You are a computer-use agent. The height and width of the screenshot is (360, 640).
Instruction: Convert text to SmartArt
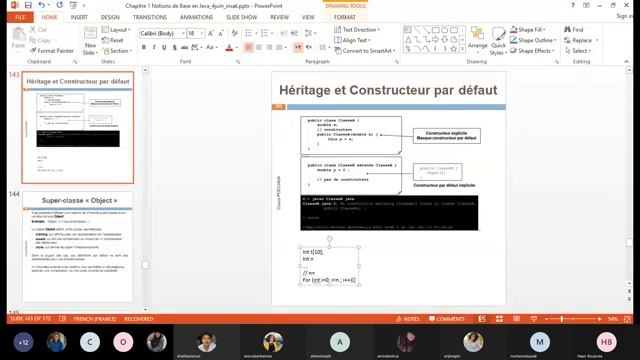[365, 51]
